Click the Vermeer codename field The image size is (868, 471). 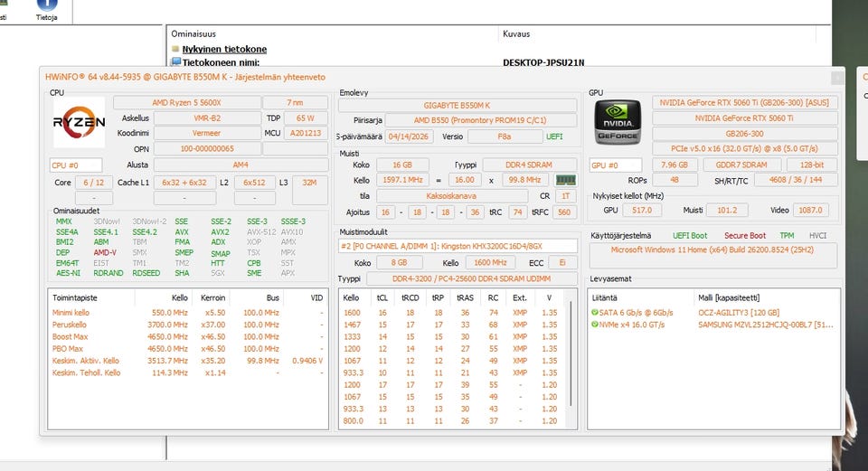pyautogui.click(x=207, y=134)
